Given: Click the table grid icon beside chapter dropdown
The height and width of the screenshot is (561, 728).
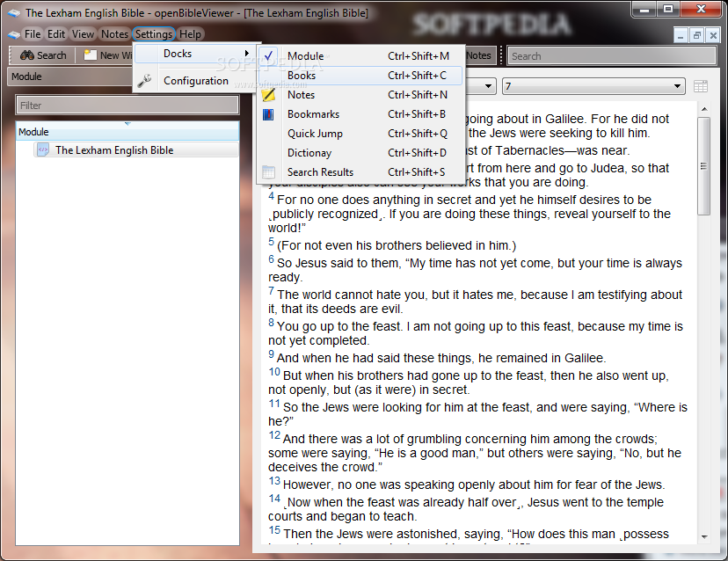Looking at the screenshot, I should pos(700,86).
